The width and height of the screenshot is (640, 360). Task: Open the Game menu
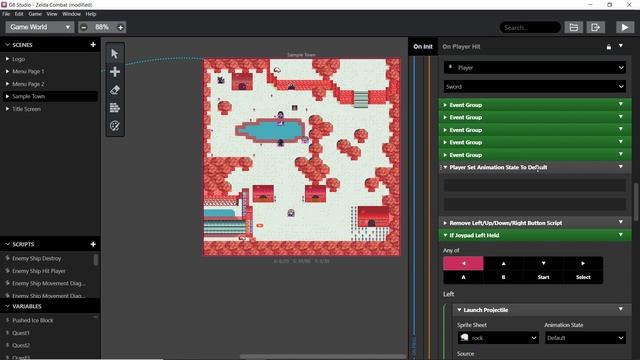tap(35, 14)
